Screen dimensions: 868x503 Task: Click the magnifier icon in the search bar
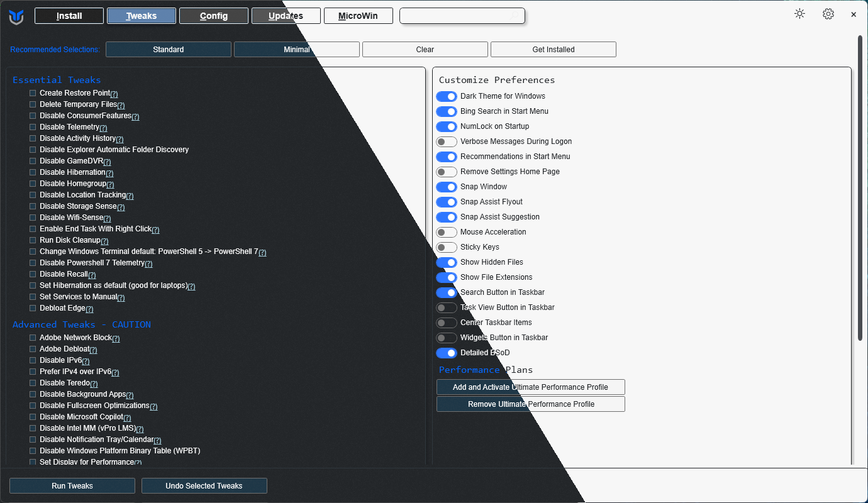(x=515, y=15)
